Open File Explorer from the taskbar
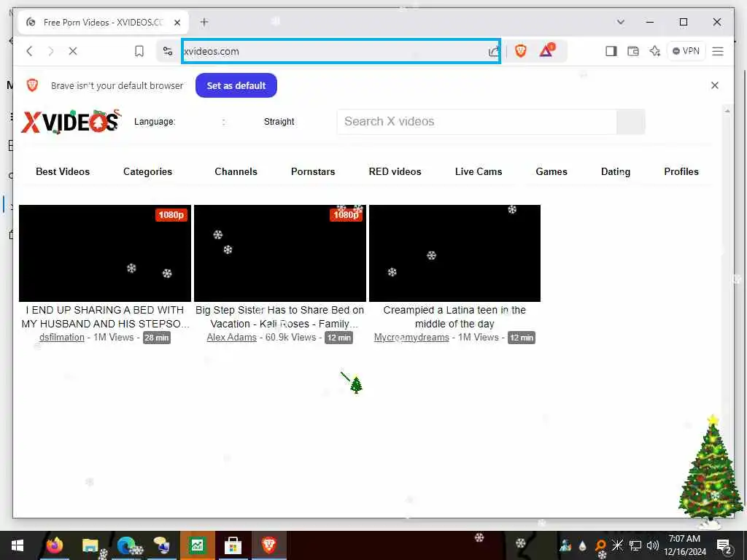Screen dimensions: 747x560 pyautogui.click(x=90, y=545)
